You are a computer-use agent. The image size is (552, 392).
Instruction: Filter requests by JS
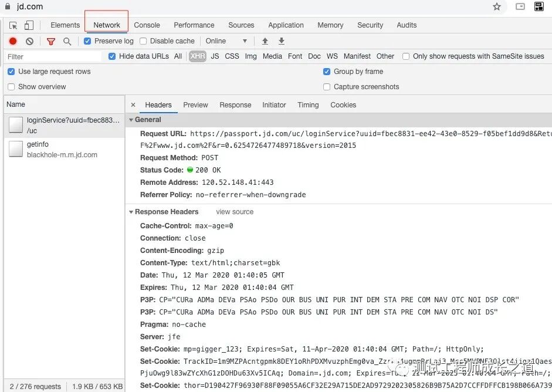[x=215, y=56]
